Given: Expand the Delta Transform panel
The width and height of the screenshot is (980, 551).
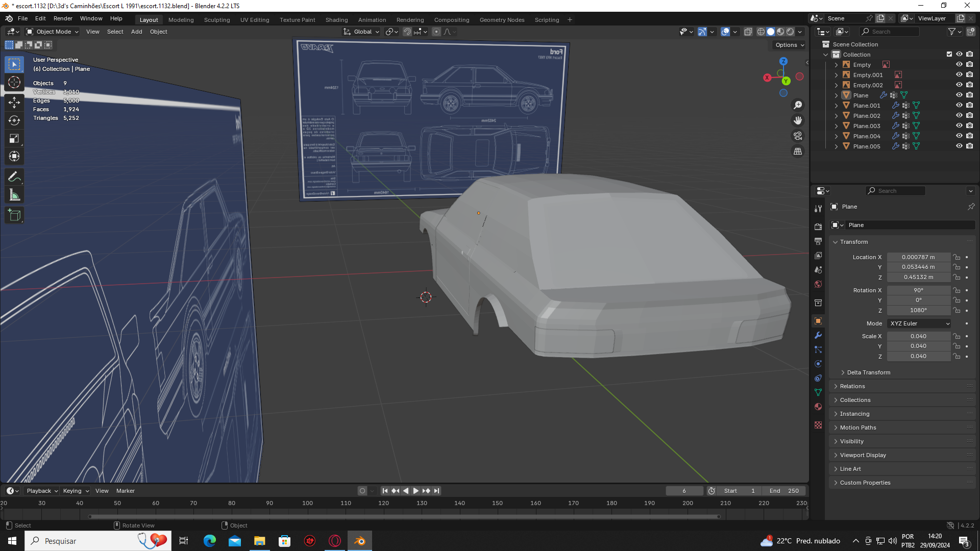Looking at the screenshot, I should tap(868, 372).
